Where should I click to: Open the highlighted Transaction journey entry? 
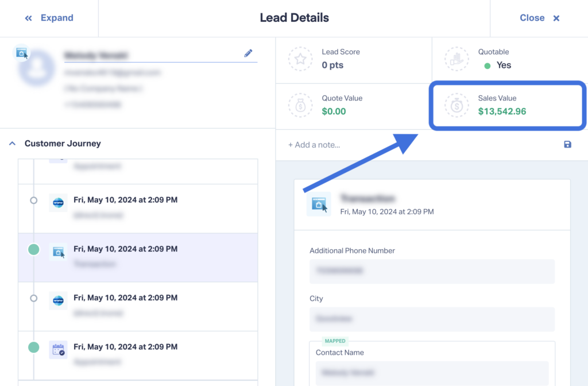[138, 257]
